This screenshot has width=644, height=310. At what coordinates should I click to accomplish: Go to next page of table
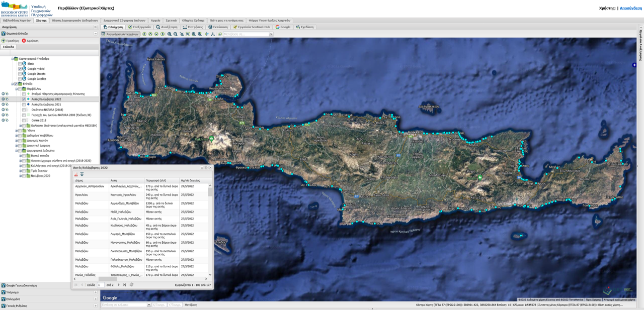[119, 285]
